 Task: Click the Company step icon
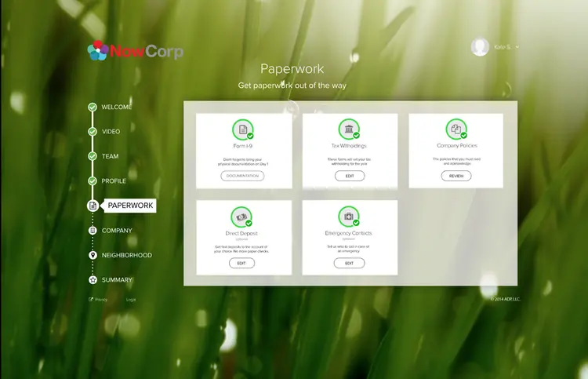[x=93, y=231]
